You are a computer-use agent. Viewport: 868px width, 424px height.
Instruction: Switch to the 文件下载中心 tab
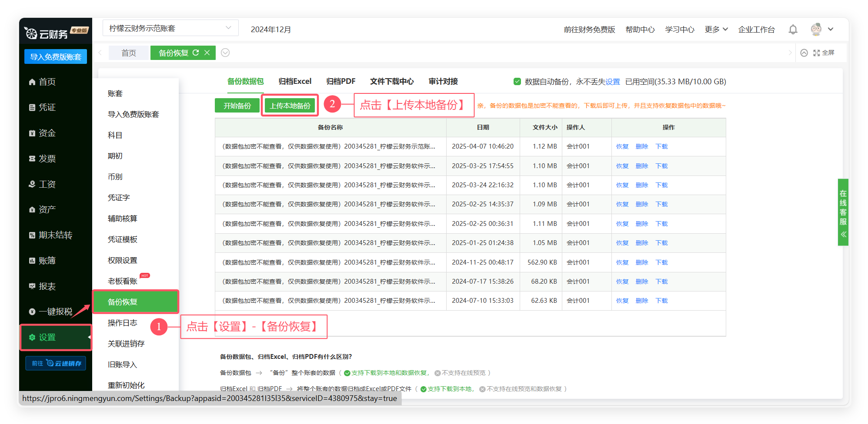[x=391, y=81]
